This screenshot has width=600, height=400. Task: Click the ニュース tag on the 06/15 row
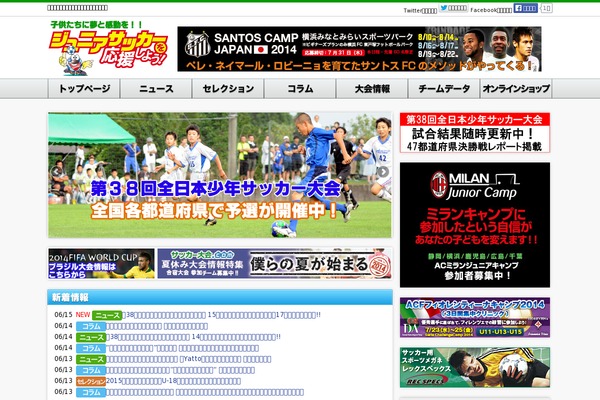click(107, 315)
